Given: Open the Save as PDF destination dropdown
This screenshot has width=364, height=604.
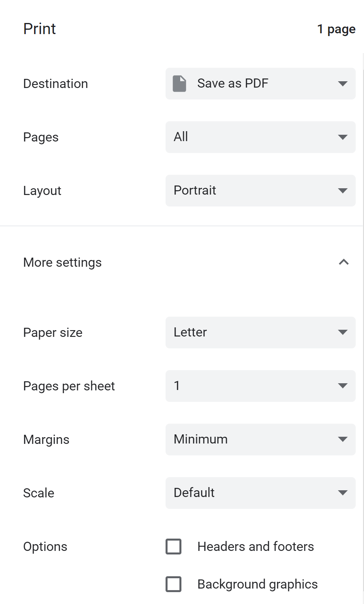Looking at the screenshot, I should point(260,84).
